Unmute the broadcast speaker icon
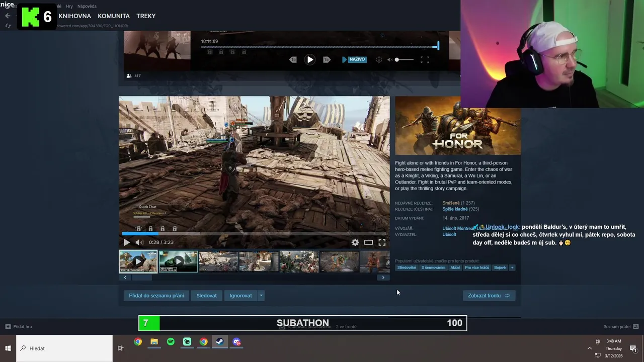644x362 pixels. tap(389, 59)
